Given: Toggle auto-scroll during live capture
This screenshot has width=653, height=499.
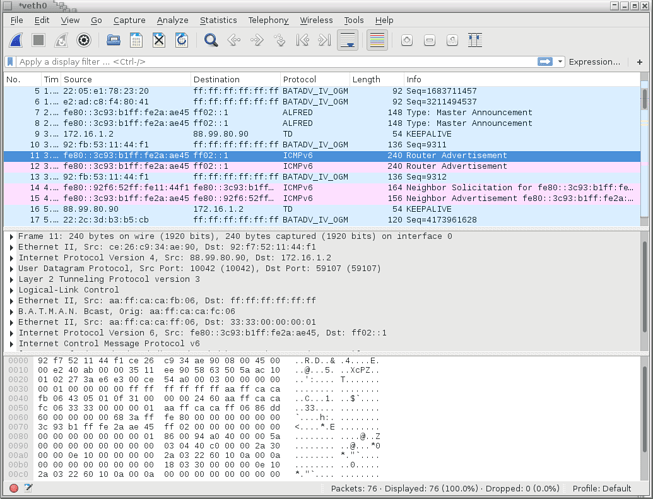Looking at the screenshot, I should pos(347,40).
